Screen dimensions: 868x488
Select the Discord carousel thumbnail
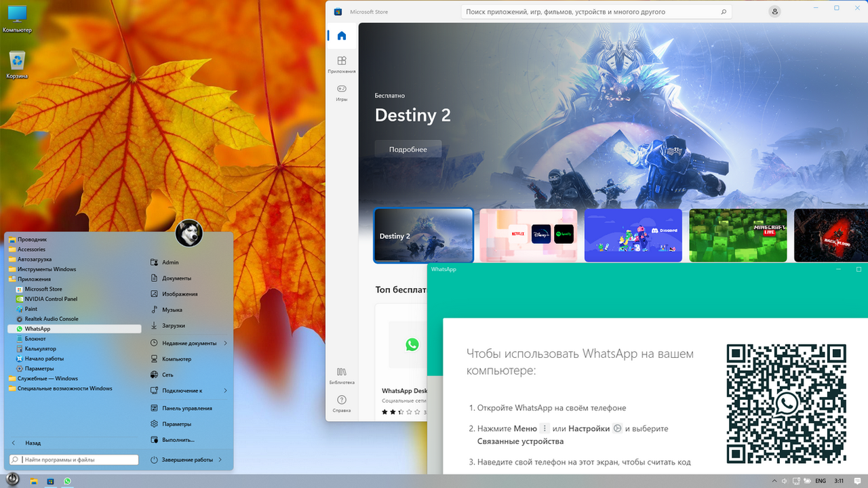click(x=633, y=235)
